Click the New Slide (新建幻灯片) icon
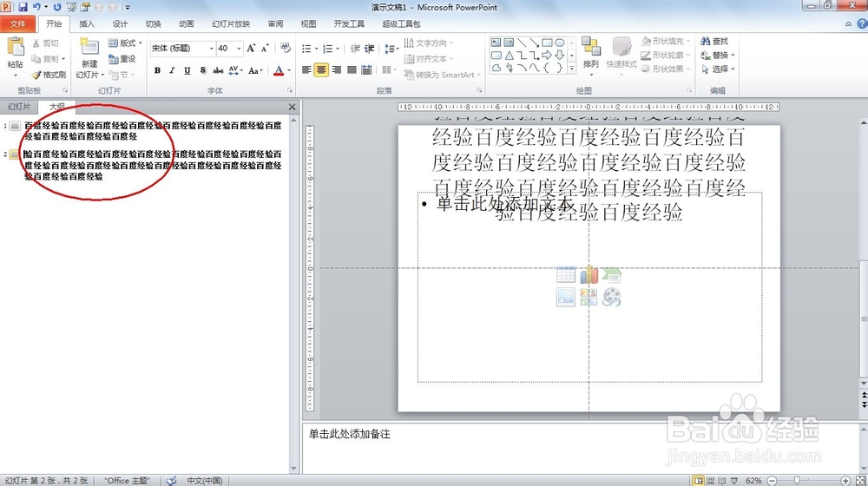Screen dimensions: 868x486 tap(89, 48)
